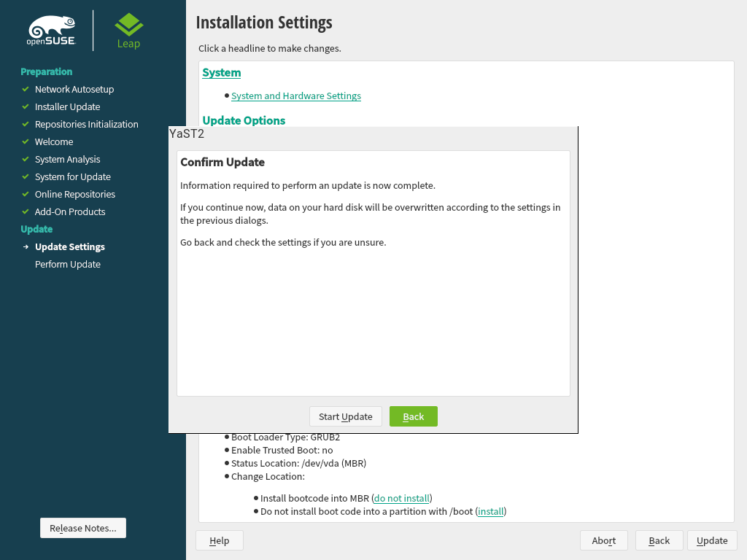Click the Update button at bottom right
This screenshot has height=560, width=747.
tap(711, 540)
